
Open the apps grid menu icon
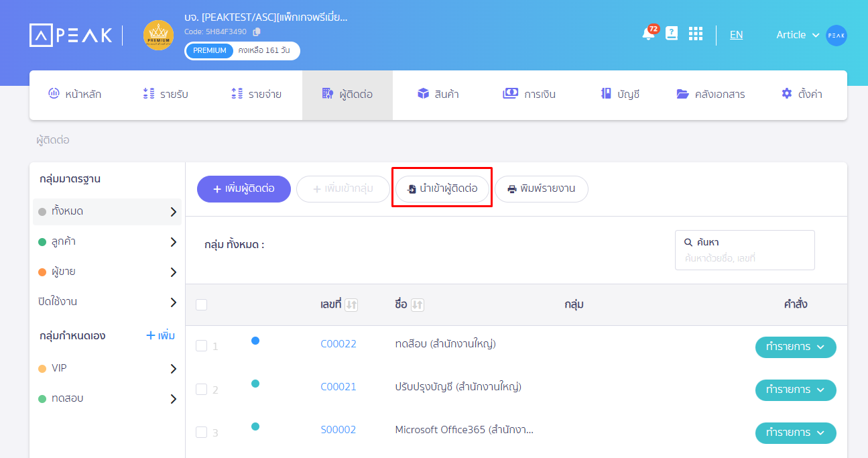point(695,34)
